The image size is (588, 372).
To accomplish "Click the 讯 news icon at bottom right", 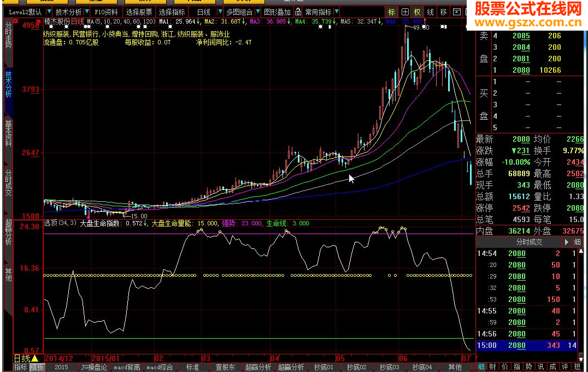I will pyautogui.click(x=540, y=367).
